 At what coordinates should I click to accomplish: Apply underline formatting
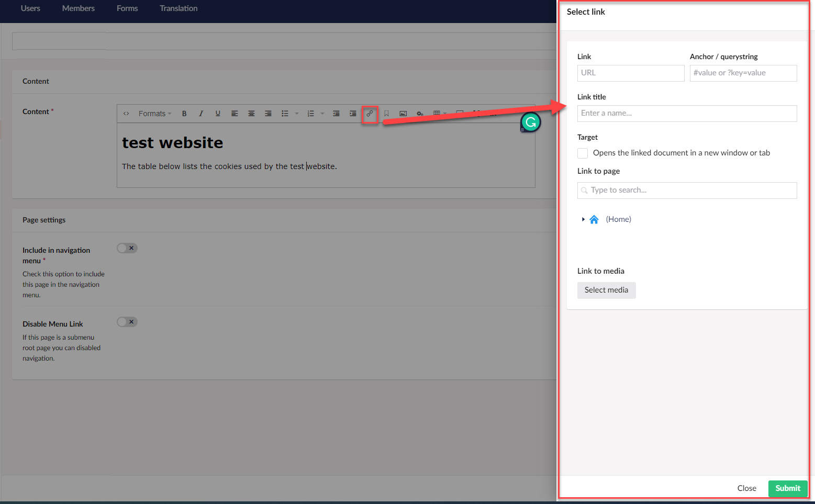click(218, 114)
